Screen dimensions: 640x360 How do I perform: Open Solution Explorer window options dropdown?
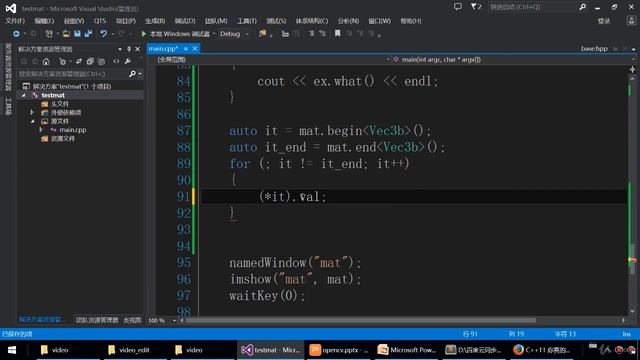120,49
